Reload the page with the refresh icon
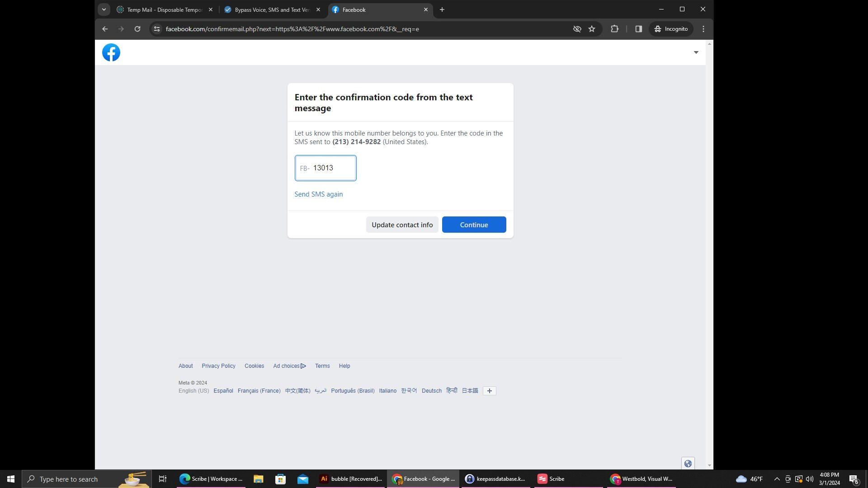The image size is (868, 488). [x=137, y=28]
